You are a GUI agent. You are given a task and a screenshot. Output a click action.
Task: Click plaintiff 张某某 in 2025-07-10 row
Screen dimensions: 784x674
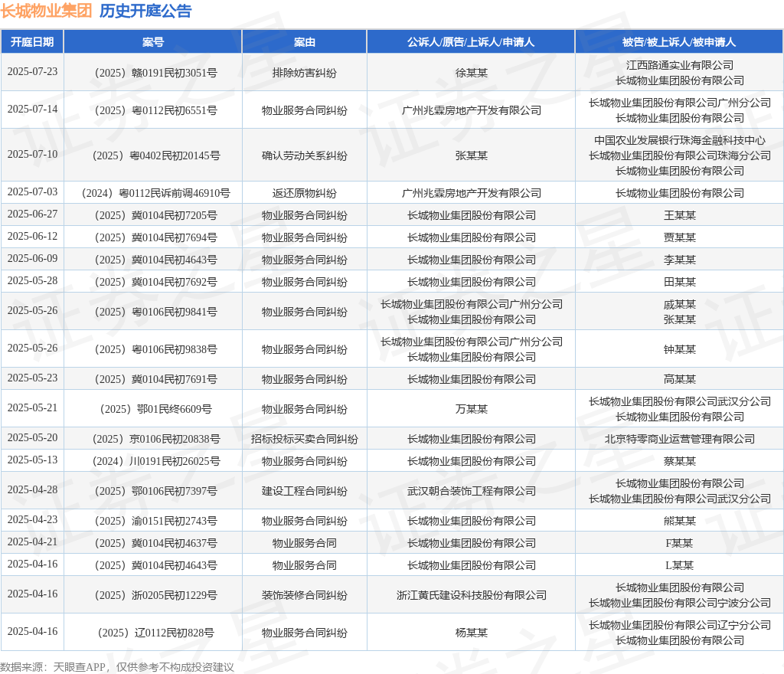click(472, 155)
